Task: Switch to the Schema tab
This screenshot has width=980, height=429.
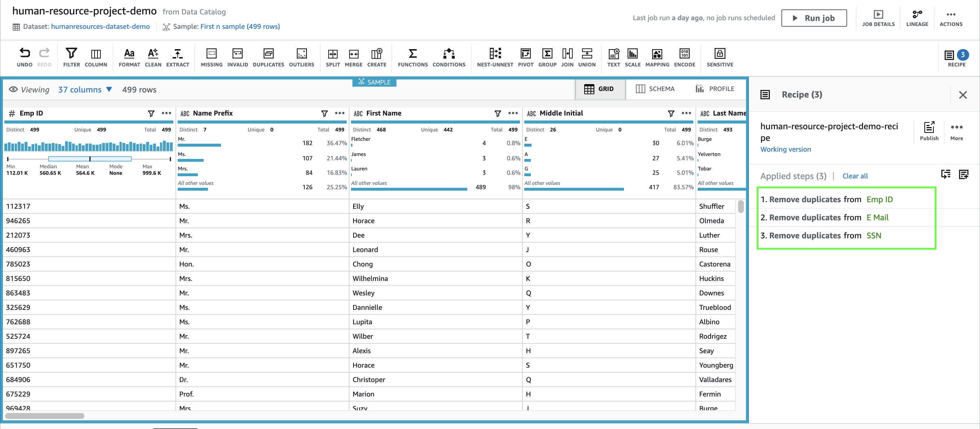Action: (x=655, y=88)
